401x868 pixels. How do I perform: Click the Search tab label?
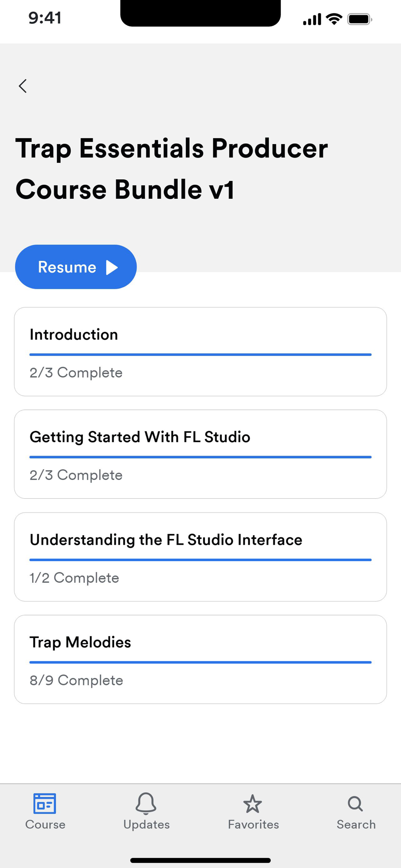pos(356,825)
